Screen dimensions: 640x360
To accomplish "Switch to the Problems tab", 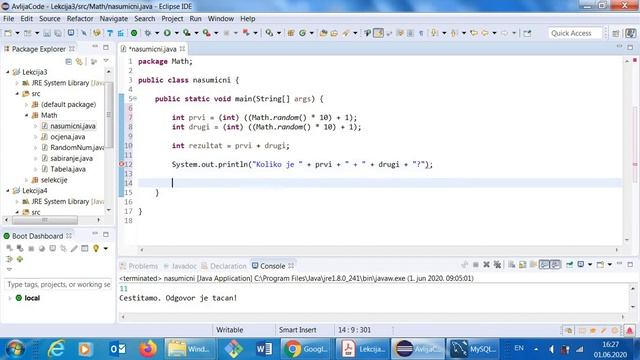I will [139, 266].
